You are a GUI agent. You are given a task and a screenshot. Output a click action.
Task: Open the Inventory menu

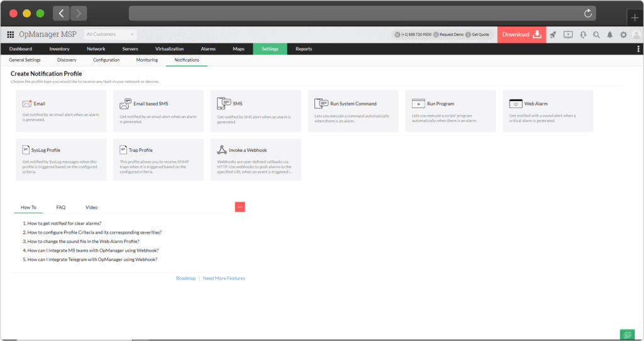click(x=59, y=49)
